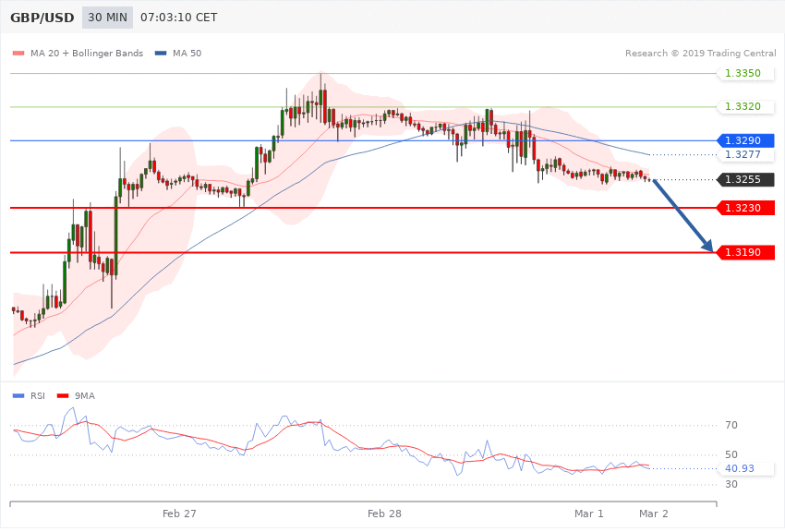Click the Mar 1 date axis label
The width and height of the screenshot is (785, 532).
[x=589, y=514]
